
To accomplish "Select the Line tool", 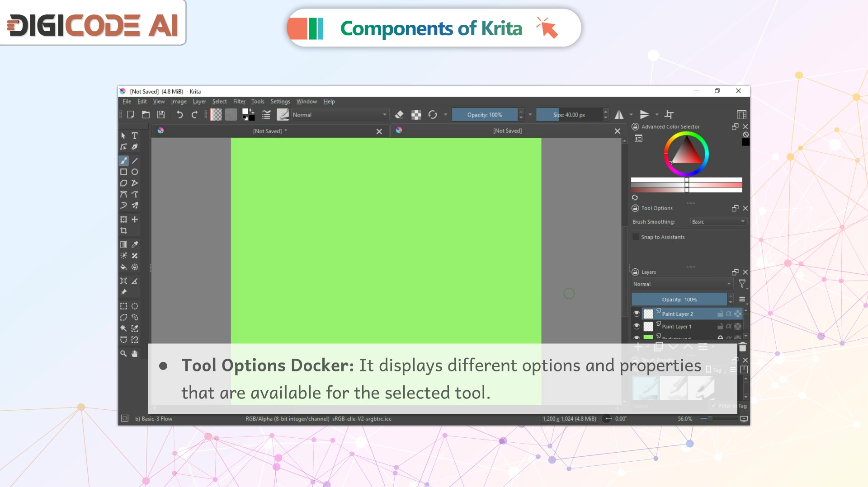I will (135, 161).
